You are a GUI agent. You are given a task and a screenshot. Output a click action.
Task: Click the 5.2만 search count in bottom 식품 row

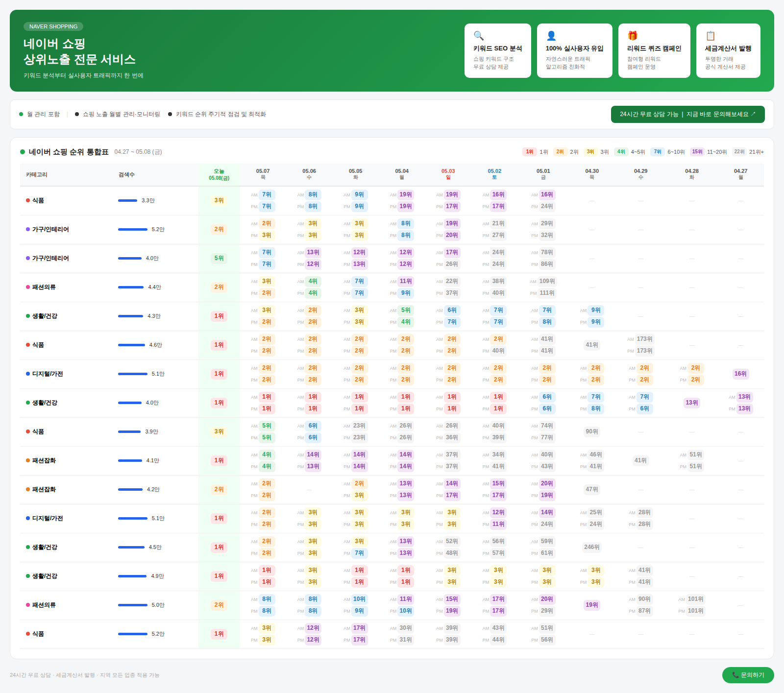(158, 634)
